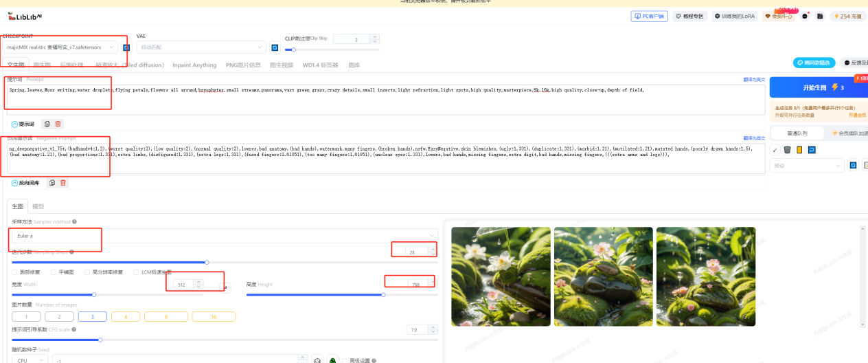Refresh the checkpoint model list

point(126,47)
